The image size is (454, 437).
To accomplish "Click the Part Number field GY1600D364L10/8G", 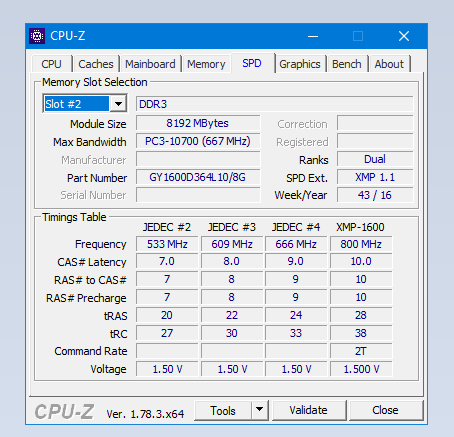I will tap(198, 177).
